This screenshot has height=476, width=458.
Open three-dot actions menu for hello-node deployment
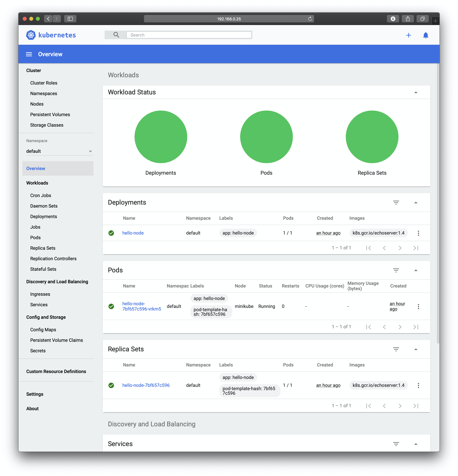pyautogui.click(x=418, y=233)
